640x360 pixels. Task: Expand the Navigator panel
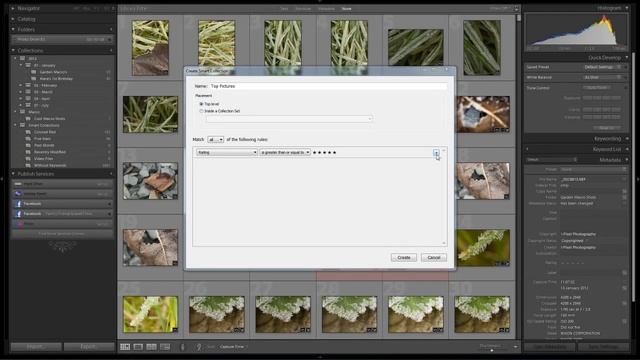click(x=13, y=8)
